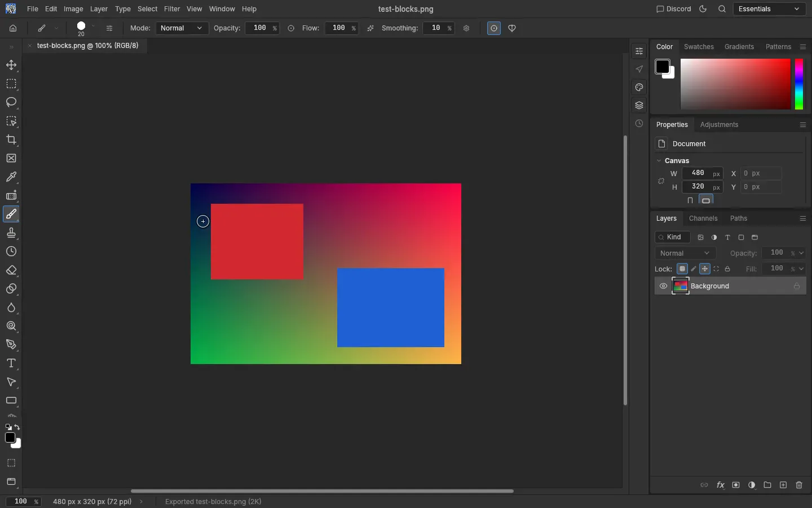The image size is (812, 508).
Task: Toggle pixel layer filter
Action: [x=700, y=238]
